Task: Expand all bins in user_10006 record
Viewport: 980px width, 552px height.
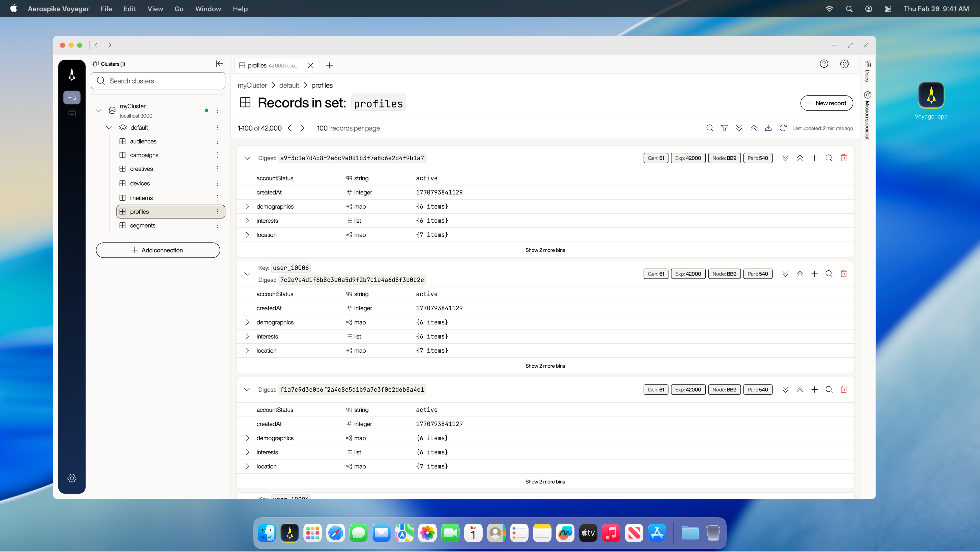Action: pyautogui.click(x=785, y=274)
